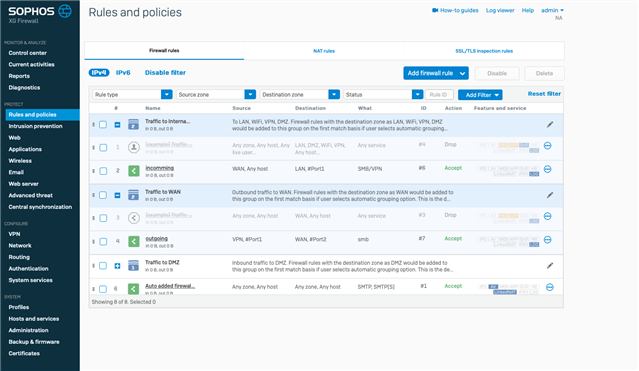Click the Sophos logo icon
This screenshot has width=639, height=371.
tap(65, 11)
